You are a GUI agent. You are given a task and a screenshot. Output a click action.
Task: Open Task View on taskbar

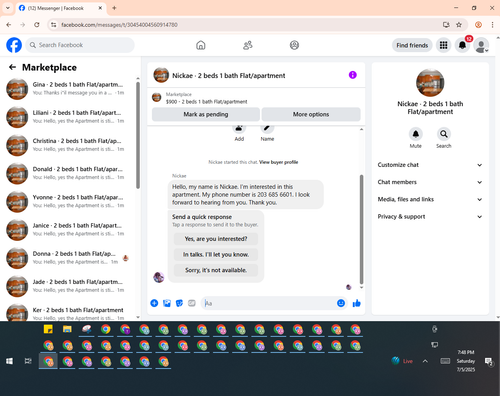[28, 361]
